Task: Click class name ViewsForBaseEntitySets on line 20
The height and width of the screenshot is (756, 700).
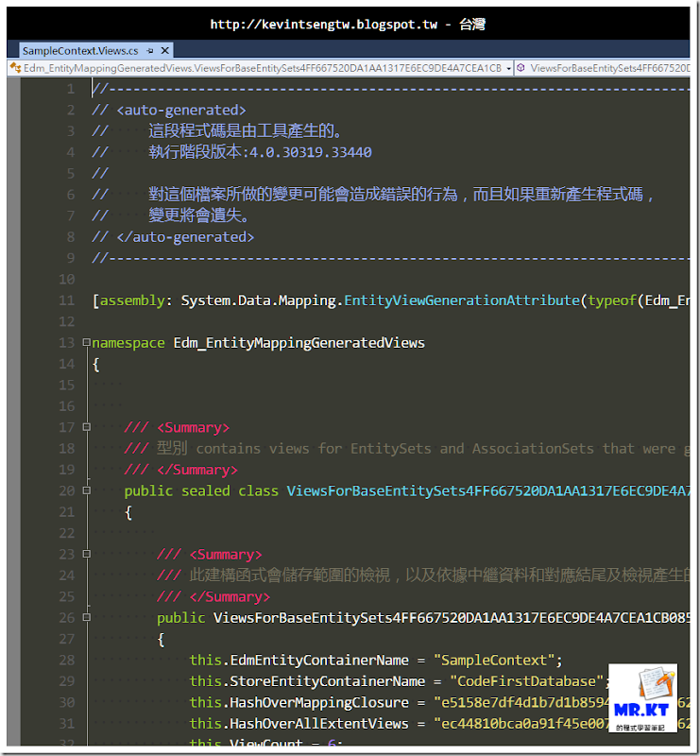Action: (x=487, y=490)
